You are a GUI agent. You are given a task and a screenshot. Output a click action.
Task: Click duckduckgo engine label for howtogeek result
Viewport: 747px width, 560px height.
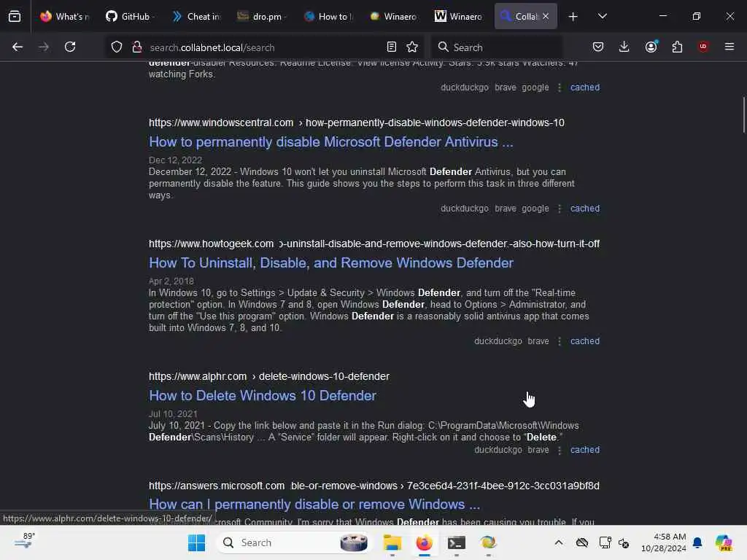pyautogui.click(x=498, y=341)
